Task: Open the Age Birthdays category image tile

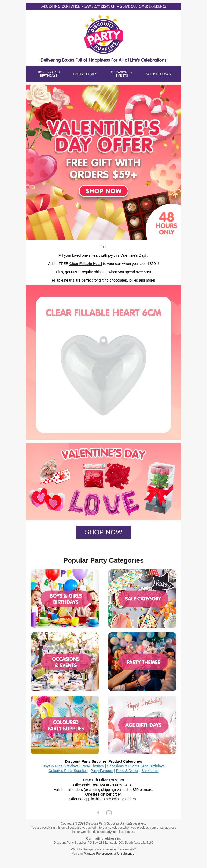Action: coord(142,725)
